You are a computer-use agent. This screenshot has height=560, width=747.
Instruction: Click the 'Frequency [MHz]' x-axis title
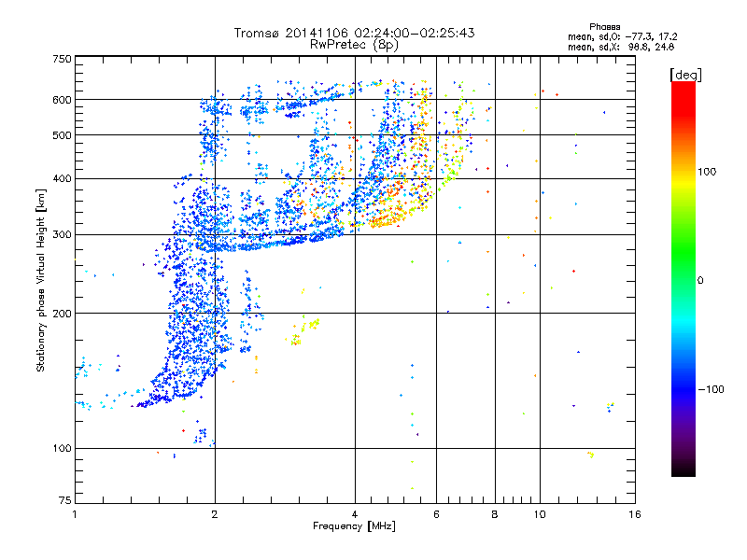click(354, 526)
